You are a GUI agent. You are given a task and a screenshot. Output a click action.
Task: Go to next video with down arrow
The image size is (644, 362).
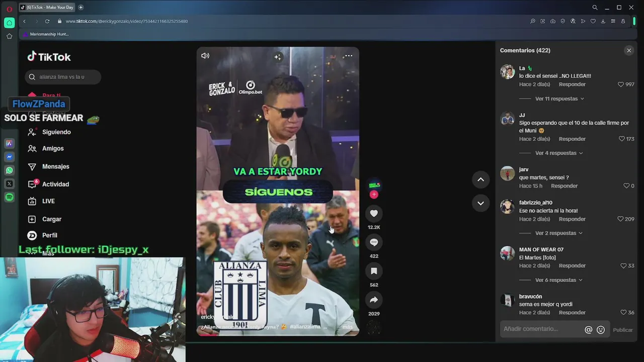click(x=480, y=203)
